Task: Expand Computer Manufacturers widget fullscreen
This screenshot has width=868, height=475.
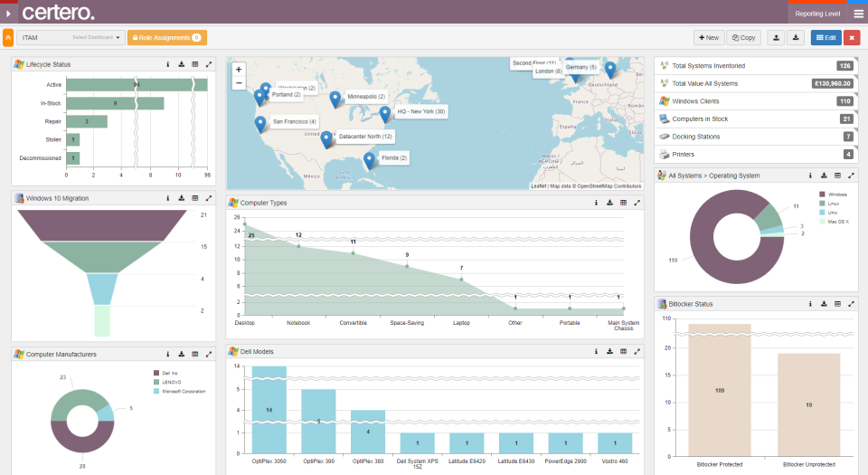Action: click(209, 354)
